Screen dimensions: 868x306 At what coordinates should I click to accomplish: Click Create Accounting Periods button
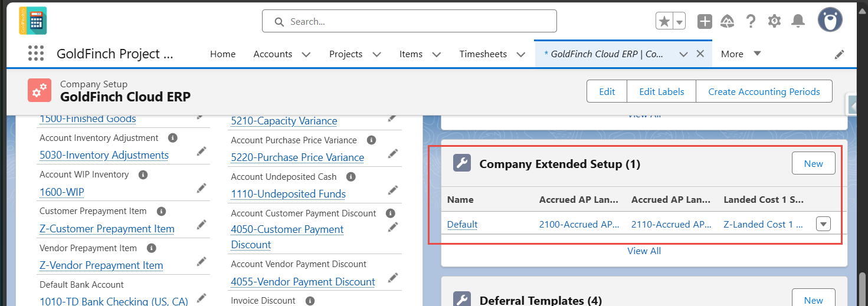(x=764, y=91)
